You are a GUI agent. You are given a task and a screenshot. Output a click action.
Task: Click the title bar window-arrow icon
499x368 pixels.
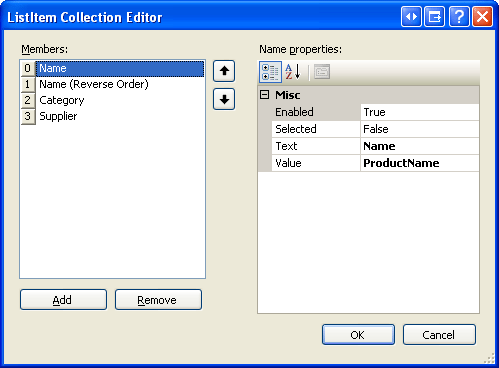(435, 16)
